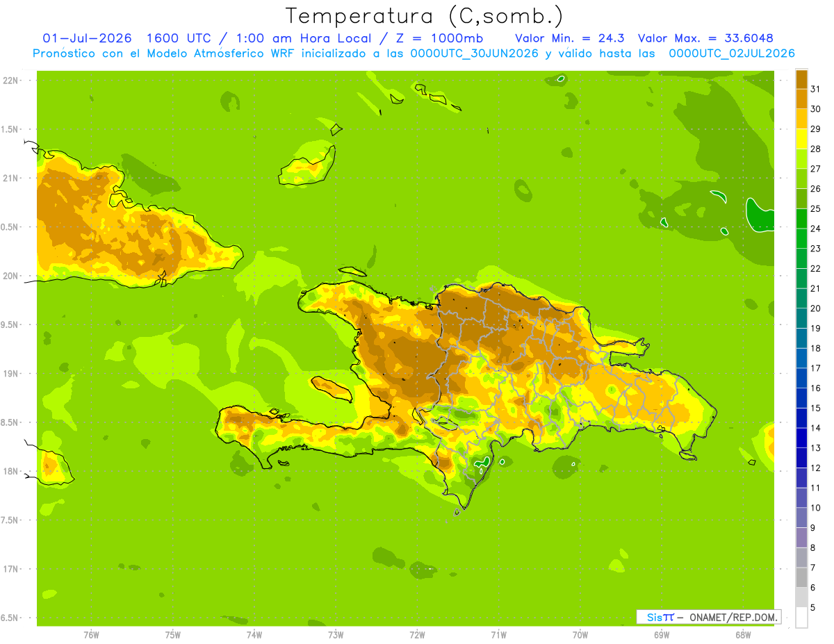Viewport: 834px width, 644px height.
Task: Click the "9.5N" latitude axis label
Action: click(10, 324)
